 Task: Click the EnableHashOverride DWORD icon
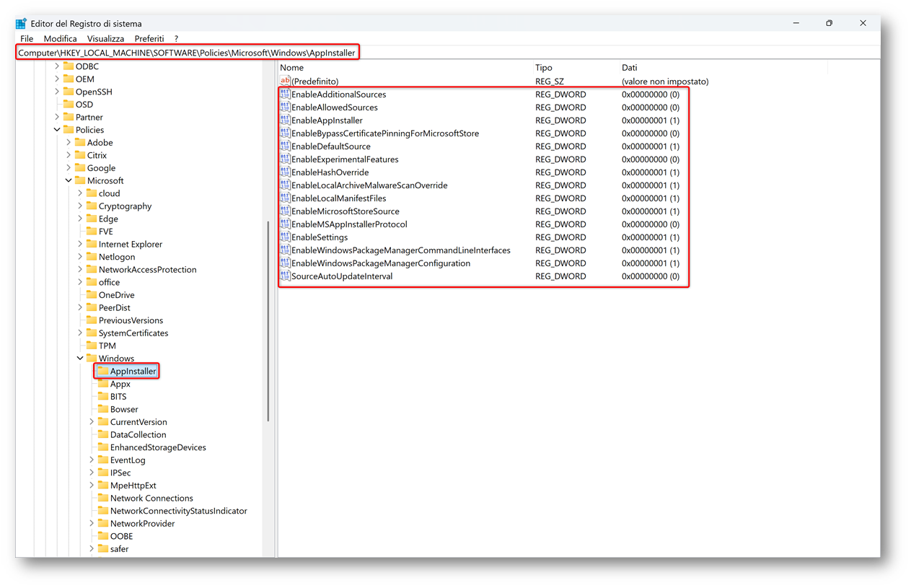285,172
